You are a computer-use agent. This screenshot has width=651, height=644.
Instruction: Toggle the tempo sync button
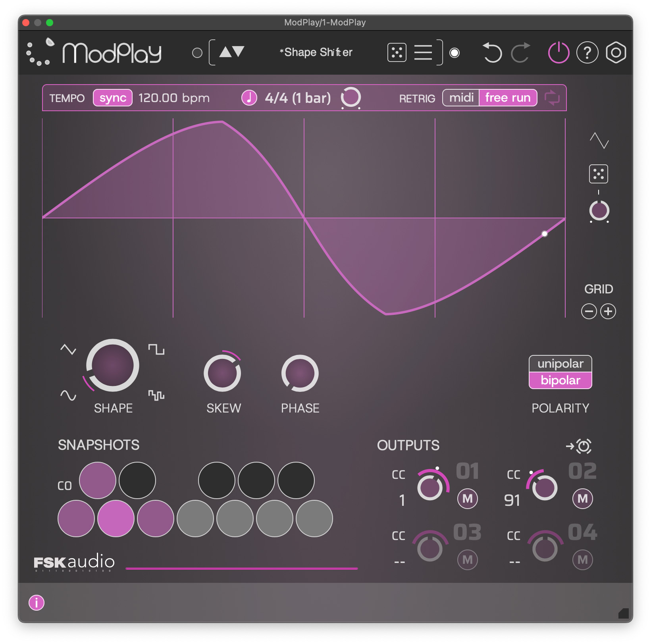113,98
